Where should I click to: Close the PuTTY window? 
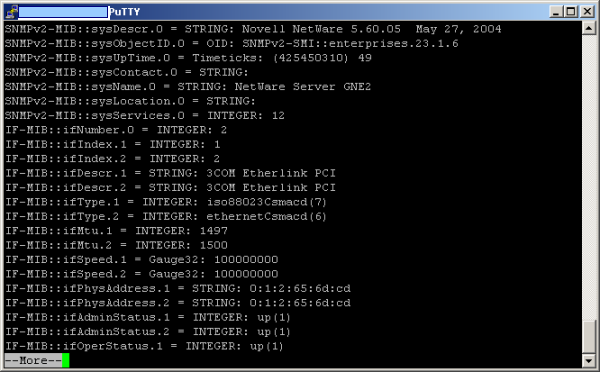(x=587, y=12)
